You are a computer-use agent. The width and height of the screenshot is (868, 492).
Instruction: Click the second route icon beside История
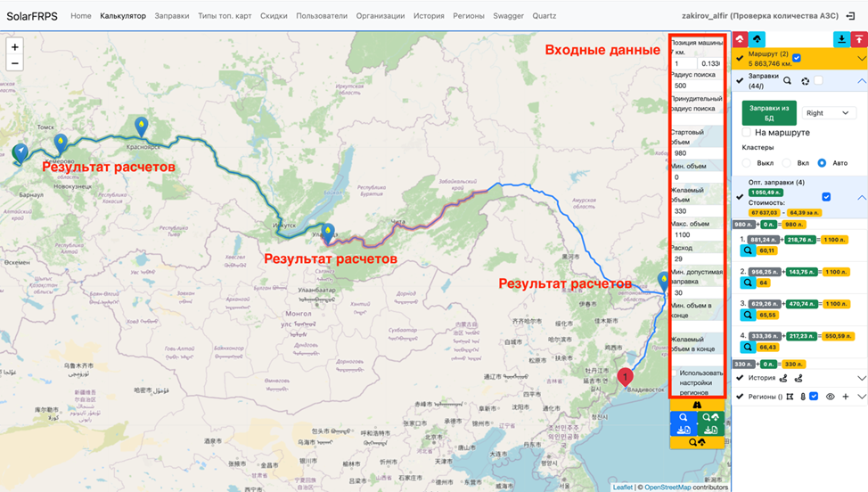[798, 378]
